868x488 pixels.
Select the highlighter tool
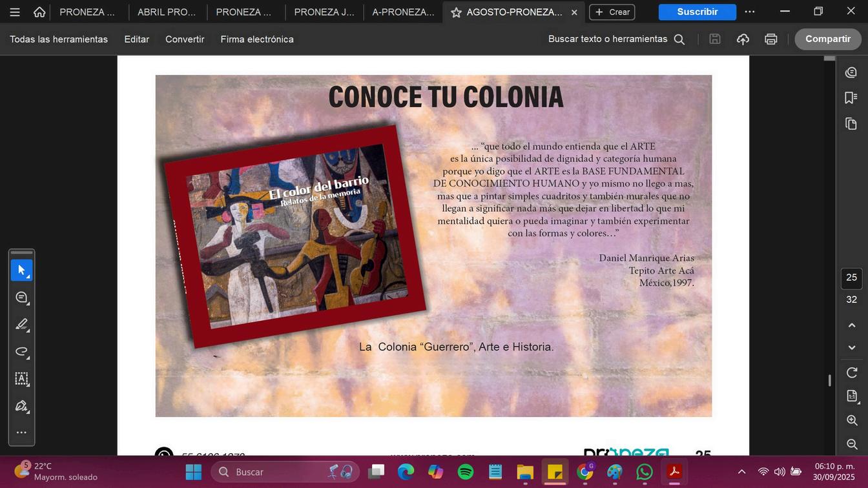coord(21,325)
